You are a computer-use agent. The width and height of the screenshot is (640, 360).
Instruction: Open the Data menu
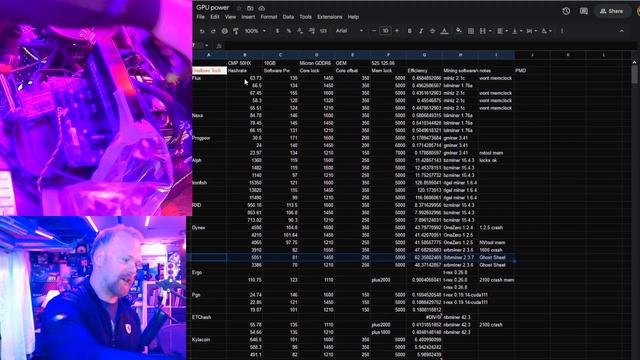[x=288, y=17]
